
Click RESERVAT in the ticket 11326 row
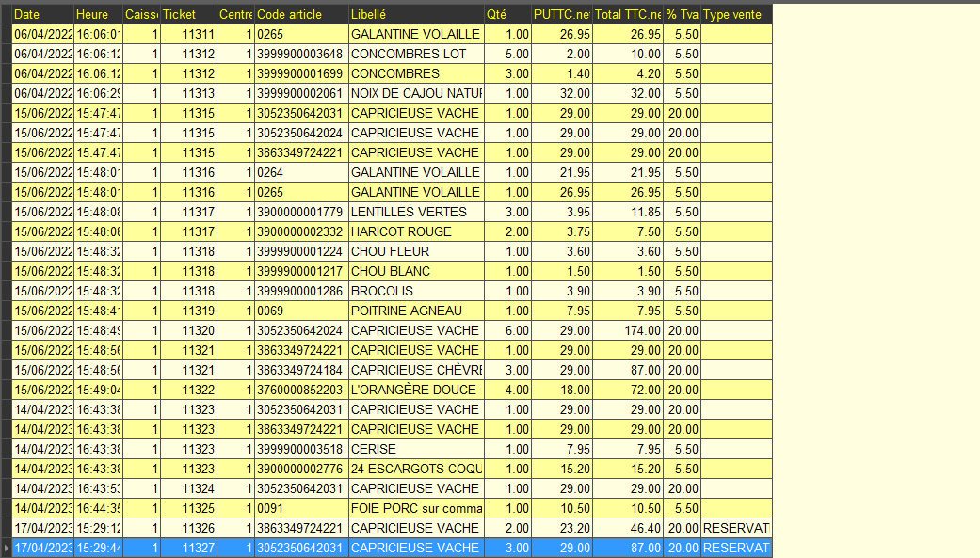pos(736,529)
